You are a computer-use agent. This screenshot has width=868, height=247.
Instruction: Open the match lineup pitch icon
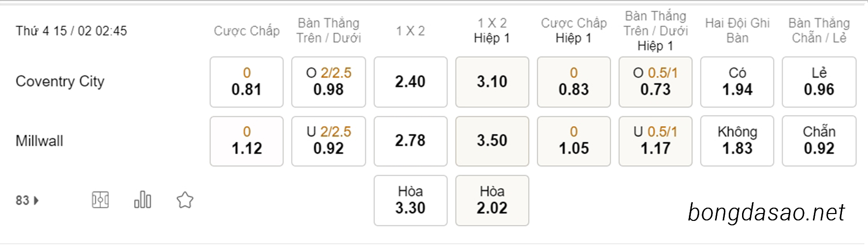[x=100, y=200]
